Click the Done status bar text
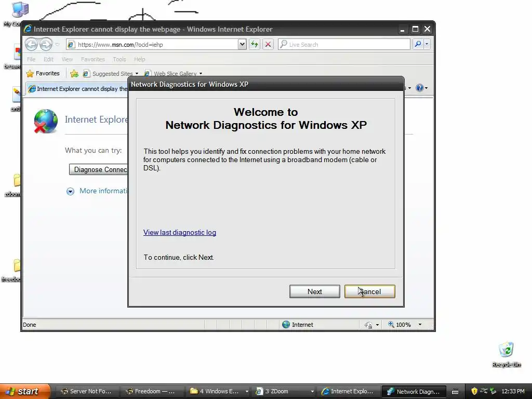Screen dimensions: 532x399 [29, 325]
